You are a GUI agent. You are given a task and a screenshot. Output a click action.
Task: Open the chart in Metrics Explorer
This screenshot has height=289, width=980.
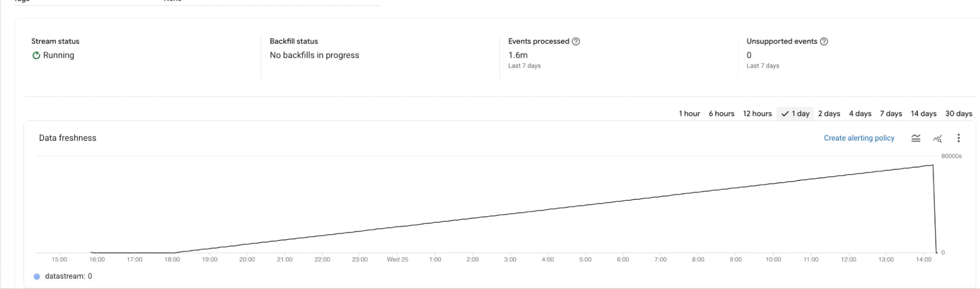pyautogui.click(x=937, y=139)
